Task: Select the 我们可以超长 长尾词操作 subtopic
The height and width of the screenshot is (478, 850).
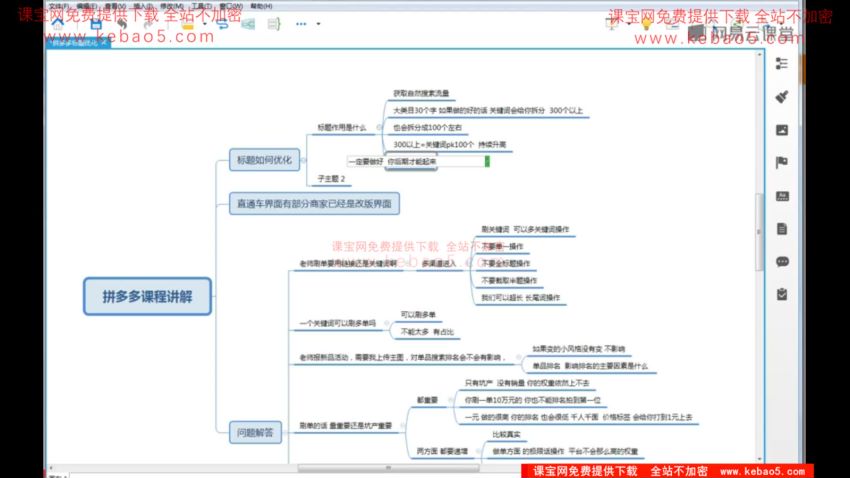Action: point(521,298)
